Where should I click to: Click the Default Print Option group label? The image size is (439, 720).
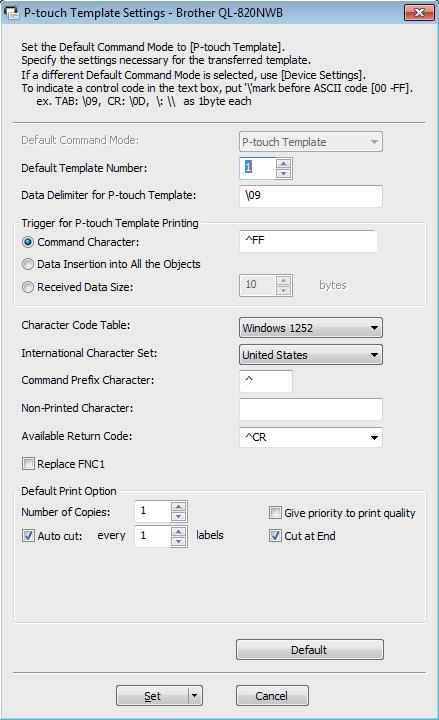click(68, 491)
